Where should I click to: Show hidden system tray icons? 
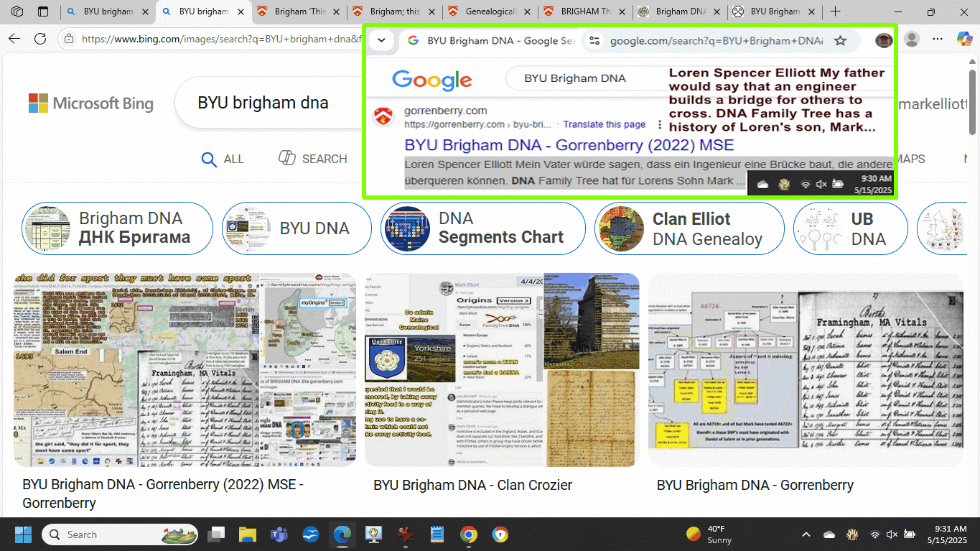point(806,534)
